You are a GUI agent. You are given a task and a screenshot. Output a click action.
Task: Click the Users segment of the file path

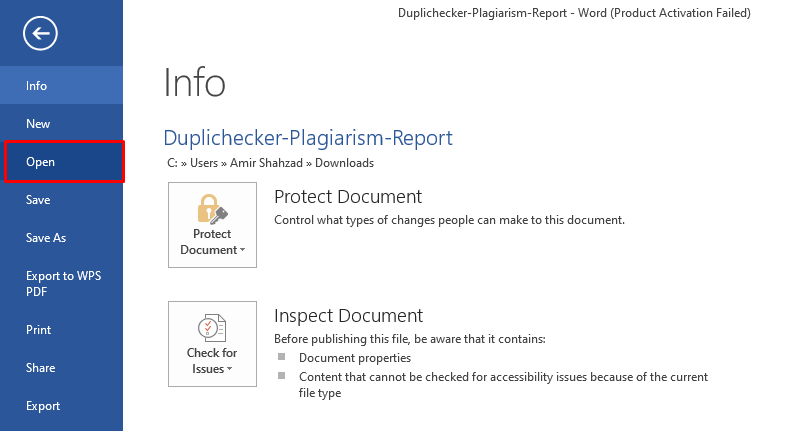[204, 163]
